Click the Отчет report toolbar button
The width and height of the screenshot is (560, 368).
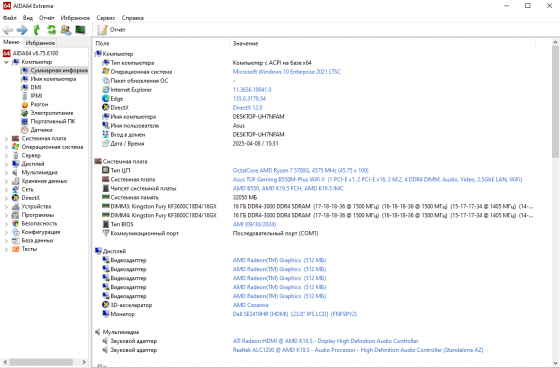pos(112,30)
